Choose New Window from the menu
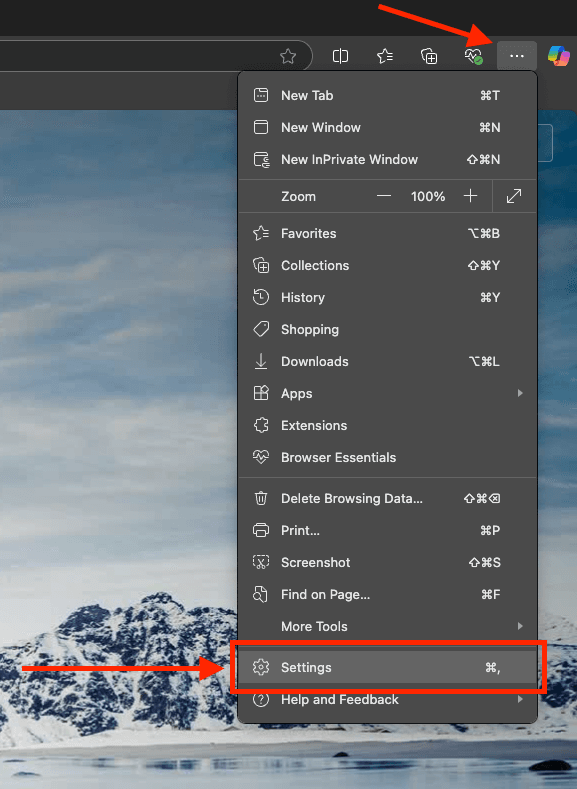Viewport: 577px width, 789px height. [x=387, y=127]
